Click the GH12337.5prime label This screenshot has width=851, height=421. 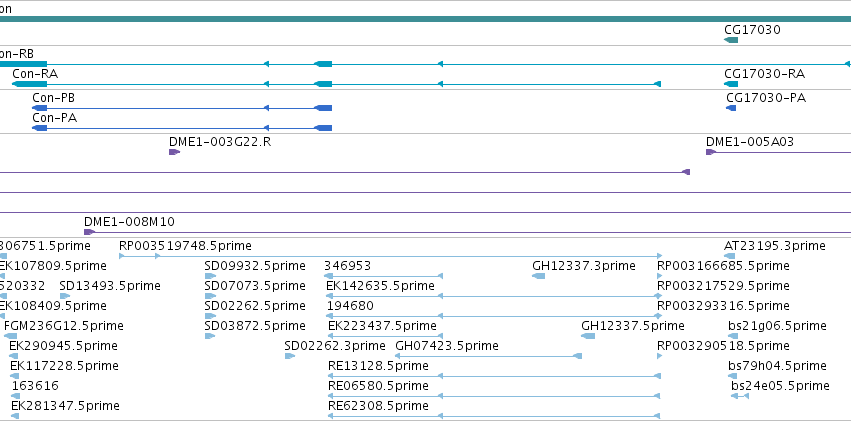tap(633, 326)
